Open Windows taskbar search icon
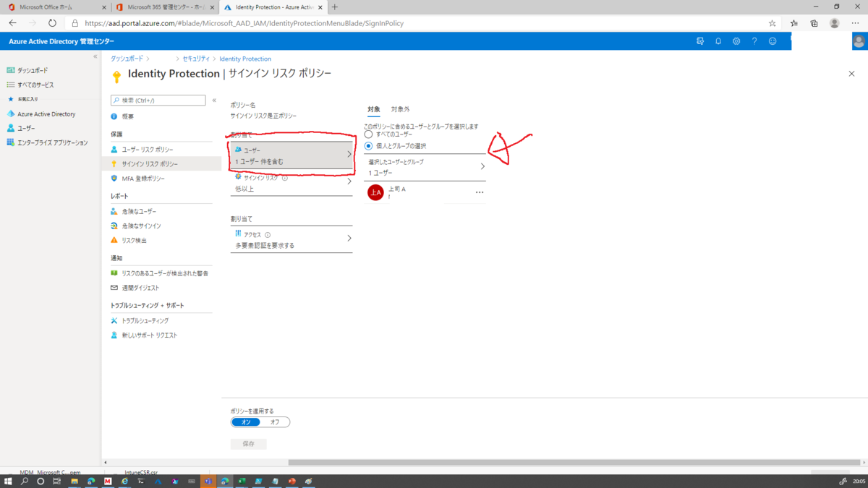The height and width of the screenshot is (488, 868). (25, 481)
